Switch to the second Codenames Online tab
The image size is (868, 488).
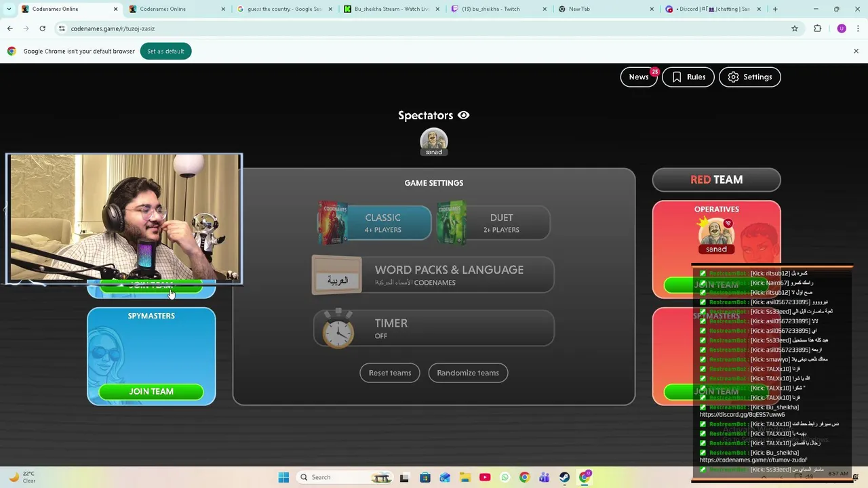pyautogui.click(x=178, y=9)
